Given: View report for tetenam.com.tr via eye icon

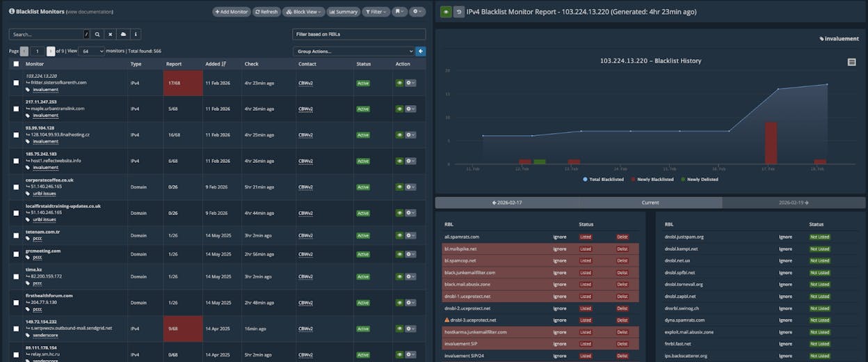Looking at the screenshot, I should (x=399, y=235).
